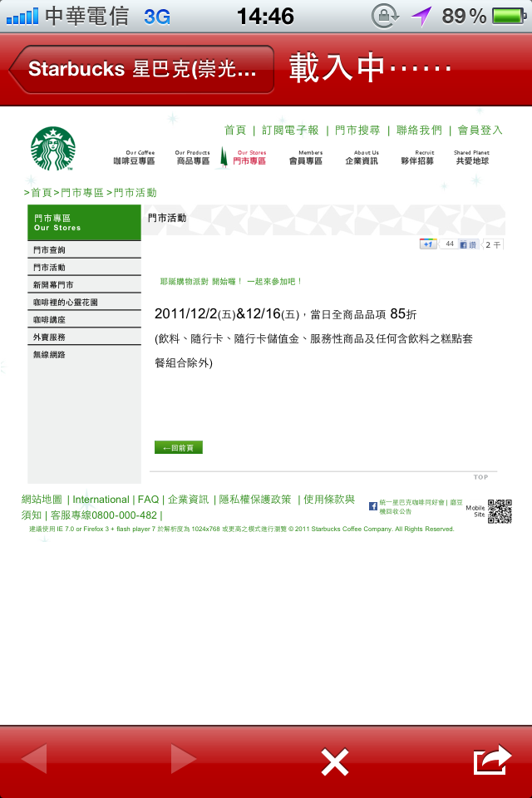Select the 企業資訊 About Us menu
This screenshot has height=798, width=532.
(362, 157)
